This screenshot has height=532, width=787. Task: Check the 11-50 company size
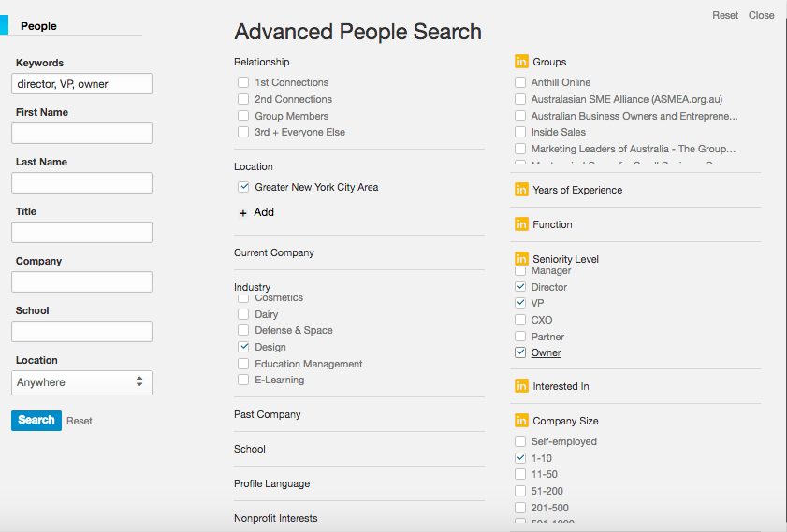click(x=520, y=474)
